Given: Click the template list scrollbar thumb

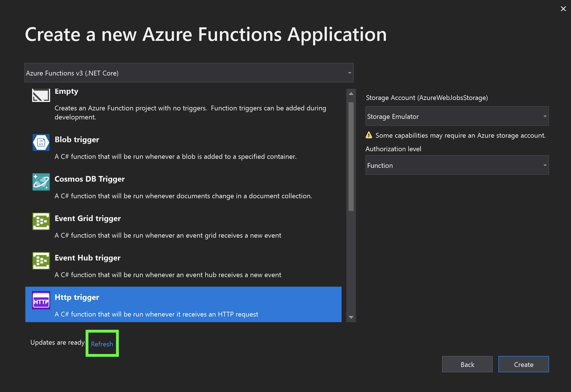Looking at the screenshot, I should pyautogui.click(x=351, y=156).
